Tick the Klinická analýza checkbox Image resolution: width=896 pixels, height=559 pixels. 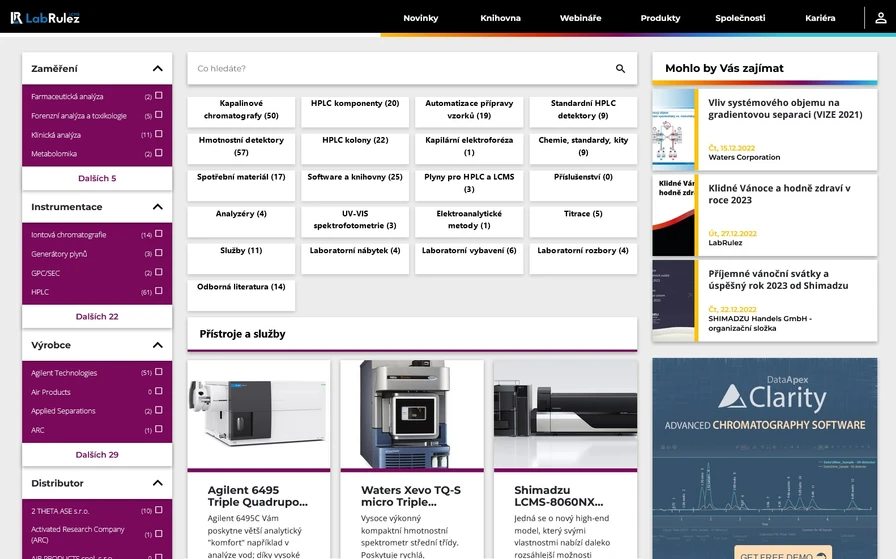click(x=159, y=134)
